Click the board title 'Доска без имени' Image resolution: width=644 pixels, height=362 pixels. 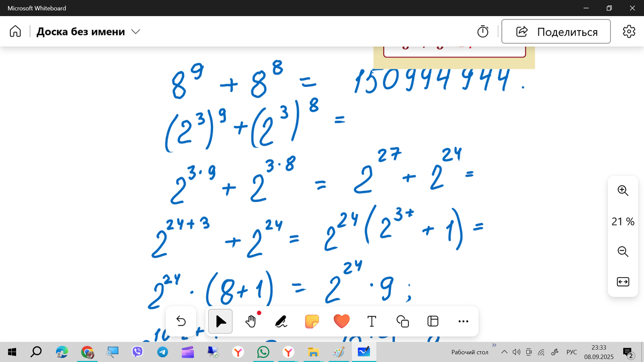tap(80, 32)
